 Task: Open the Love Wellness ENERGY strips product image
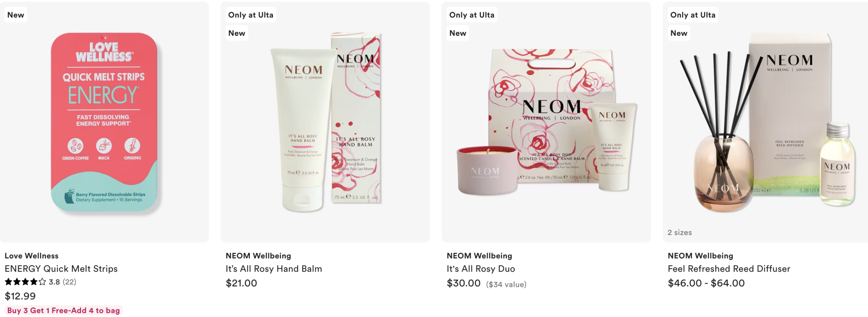(104, 122)
